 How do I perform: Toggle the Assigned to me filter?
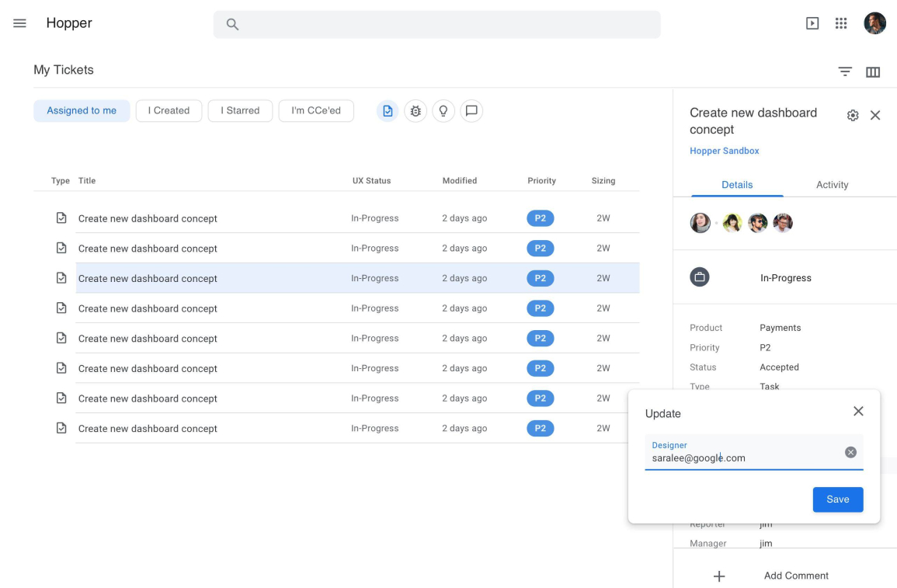click(x=82, y=111)
